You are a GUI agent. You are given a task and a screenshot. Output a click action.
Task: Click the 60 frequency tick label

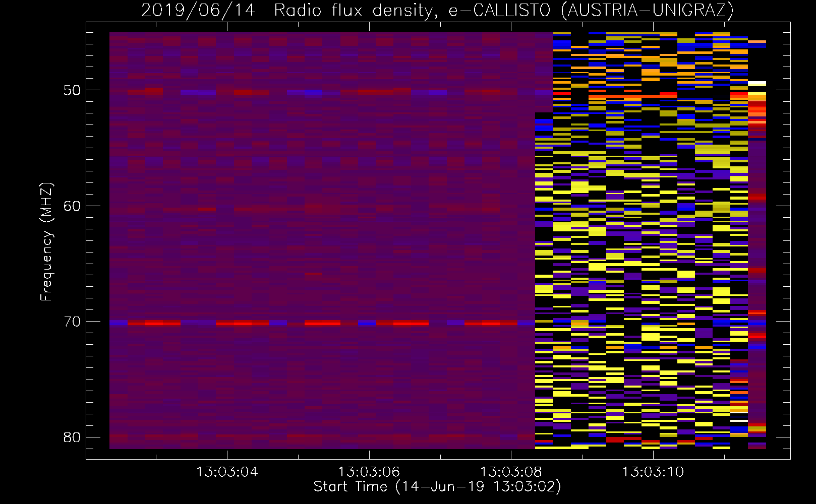click(x=72, y=206)
